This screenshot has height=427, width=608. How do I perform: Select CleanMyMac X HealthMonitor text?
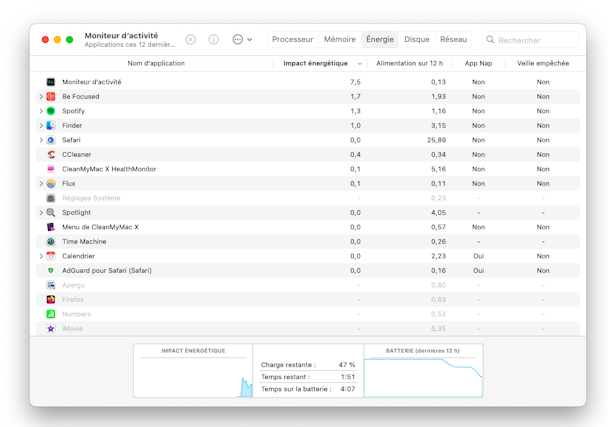coord(109,169)
